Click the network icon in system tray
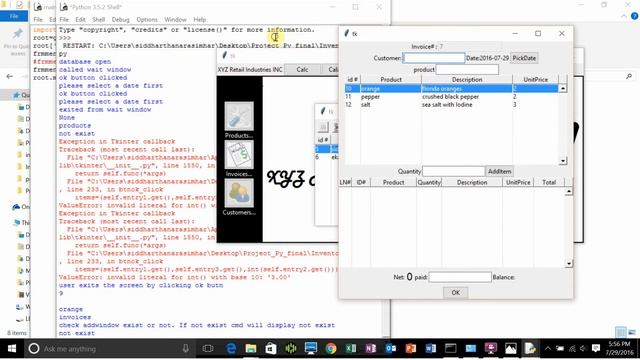Screen dimensions: 640x360 pos(572,349)
